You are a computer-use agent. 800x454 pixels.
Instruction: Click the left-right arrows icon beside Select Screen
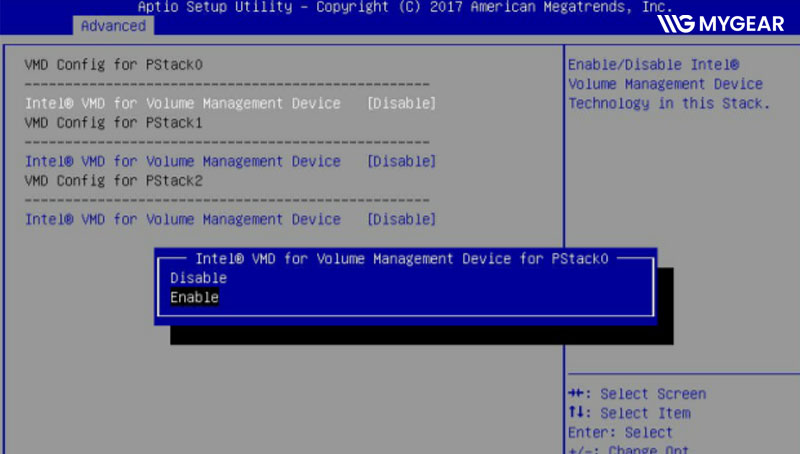576,394
